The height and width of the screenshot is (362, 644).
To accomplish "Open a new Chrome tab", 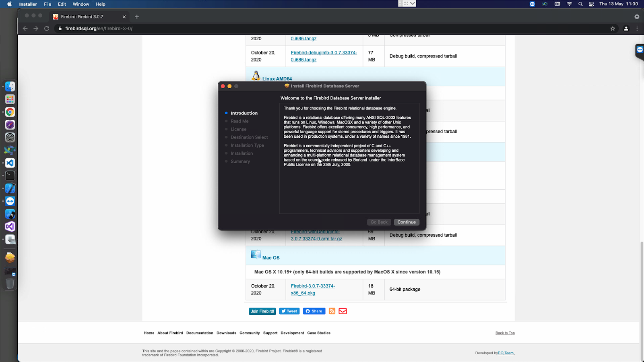I will click(x=137, y=17).
